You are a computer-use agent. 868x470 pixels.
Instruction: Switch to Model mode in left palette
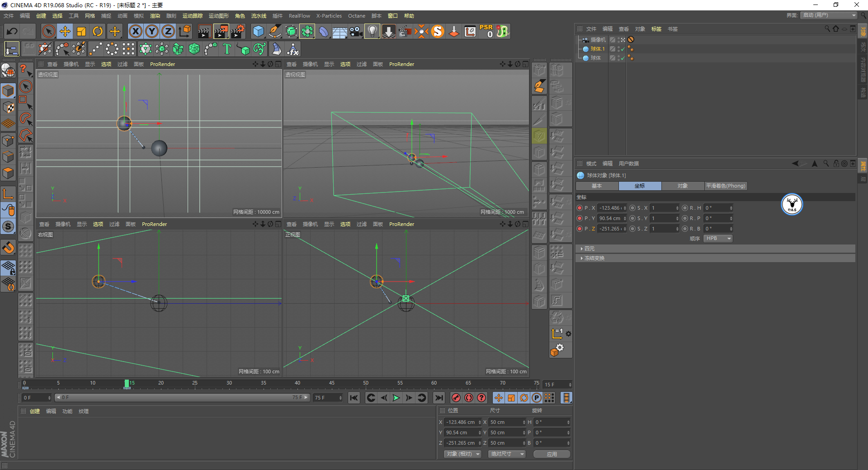(8, 90)
